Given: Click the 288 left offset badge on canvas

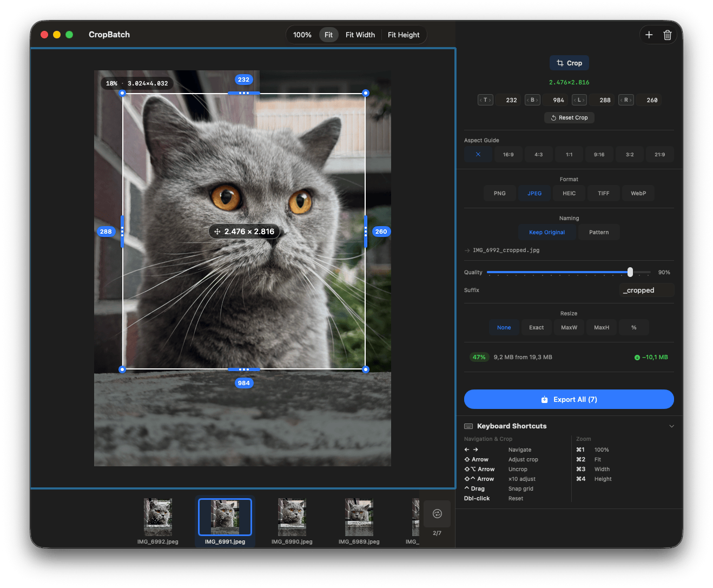Looking at the screenshot, I should pos(106,232).
